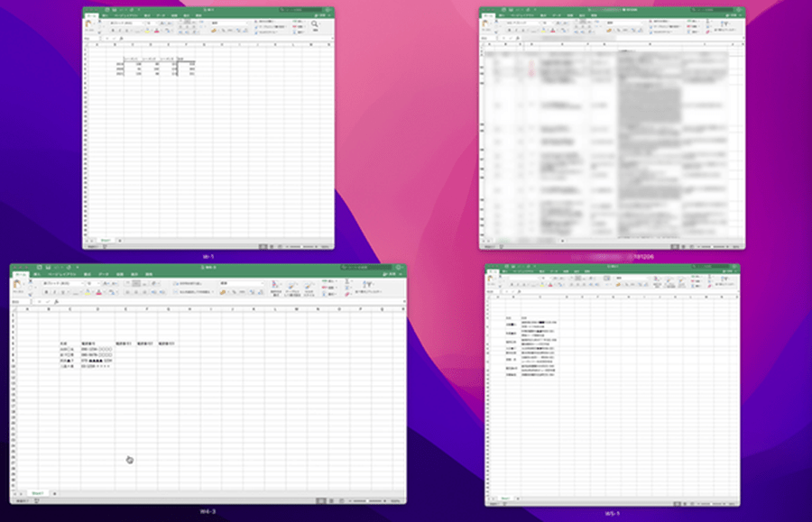Click the currency format icon in the phone-list window
This screenshot has height=522, width=812.
click(223, 292)
